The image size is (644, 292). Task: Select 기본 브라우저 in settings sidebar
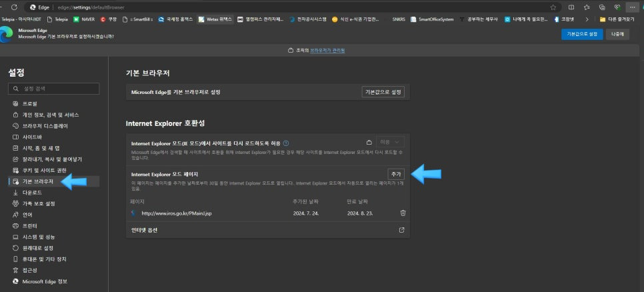click(x=53, y=181)
